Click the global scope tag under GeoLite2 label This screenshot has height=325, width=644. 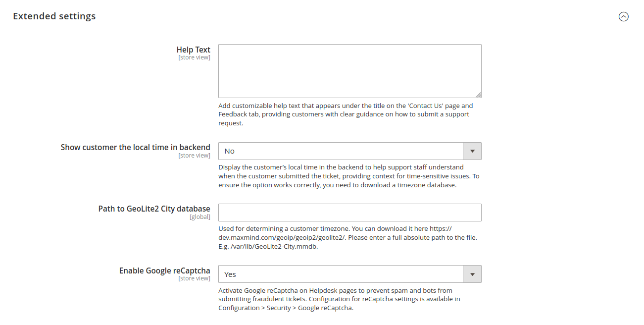point(200,217)
